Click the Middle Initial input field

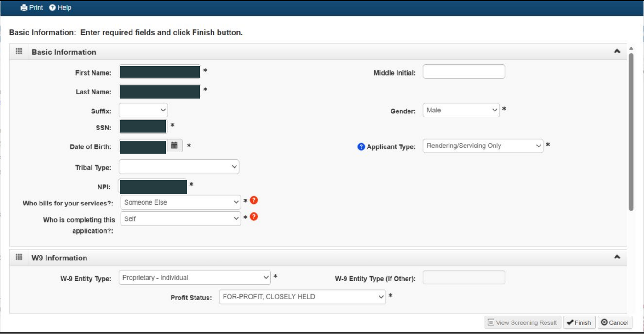click(x=464, y=71)
